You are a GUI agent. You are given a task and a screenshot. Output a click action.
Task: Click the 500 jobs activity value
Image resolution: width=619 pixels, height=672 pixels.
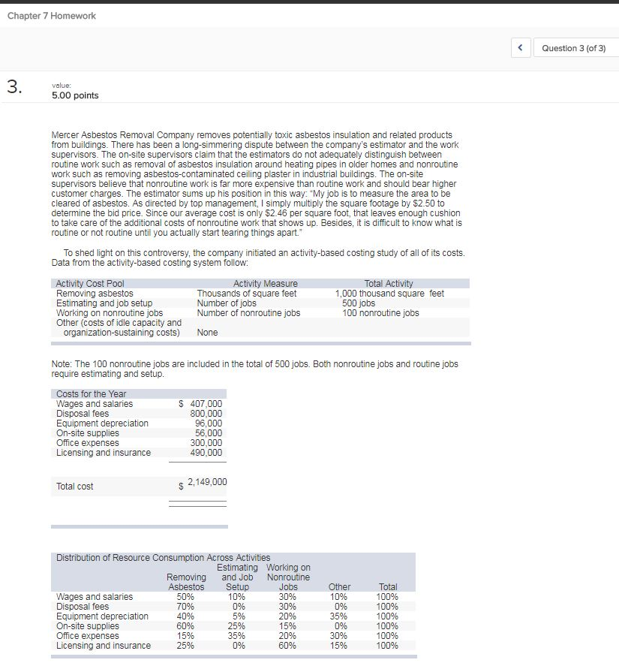(359, 303)
